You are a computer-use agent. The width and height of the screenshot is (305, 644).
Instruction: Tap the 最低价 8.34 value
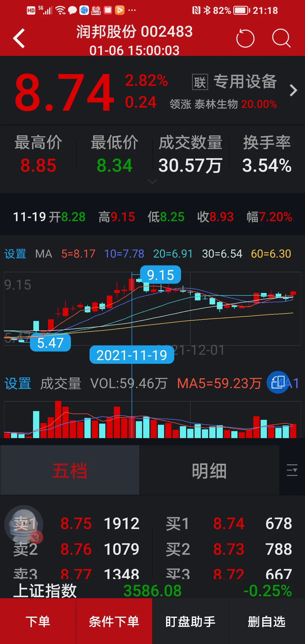point(115,165)
